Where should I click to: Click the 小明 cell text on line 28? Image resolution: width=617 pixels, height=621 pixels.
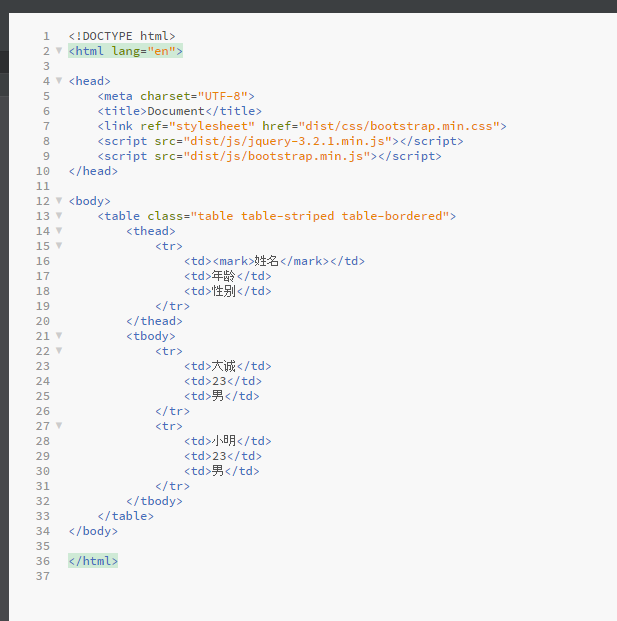(223, 441)
